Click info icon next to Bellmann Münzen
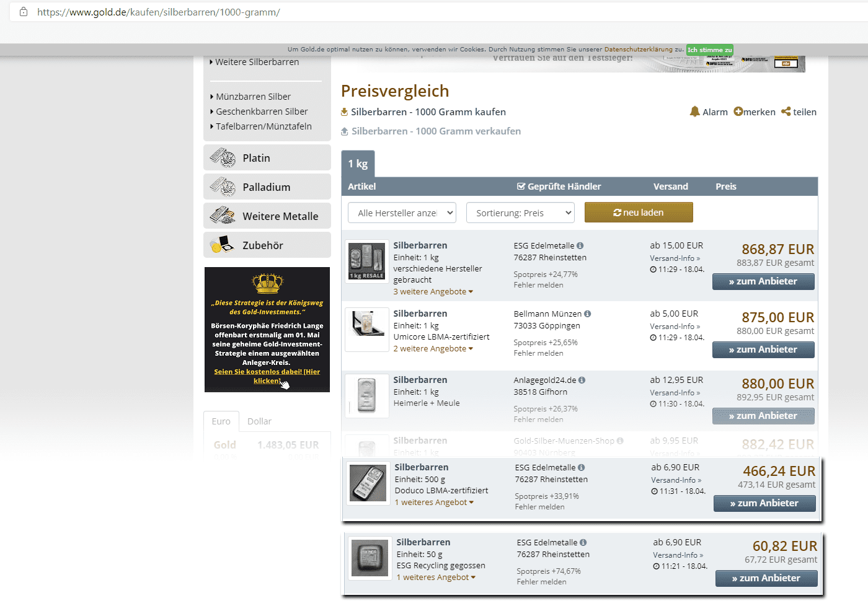The height and width of the screenshot is (611, 868). click(x=587, y=314)
